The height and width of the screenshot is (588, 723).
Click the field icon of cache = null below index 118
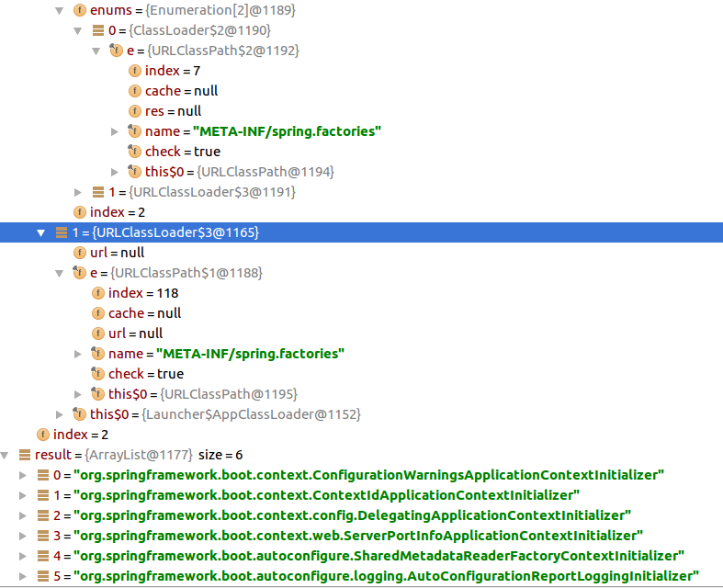[98, 313]
